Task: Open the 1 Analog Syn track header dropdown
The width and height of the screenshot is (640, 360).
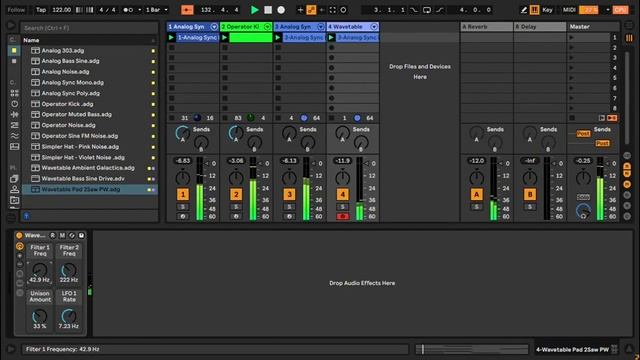Action: [x=214, y=27]
